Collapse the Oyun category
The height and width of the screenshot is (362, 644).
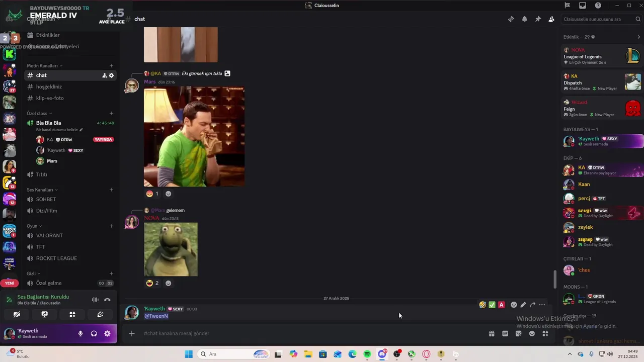point(34,226)
